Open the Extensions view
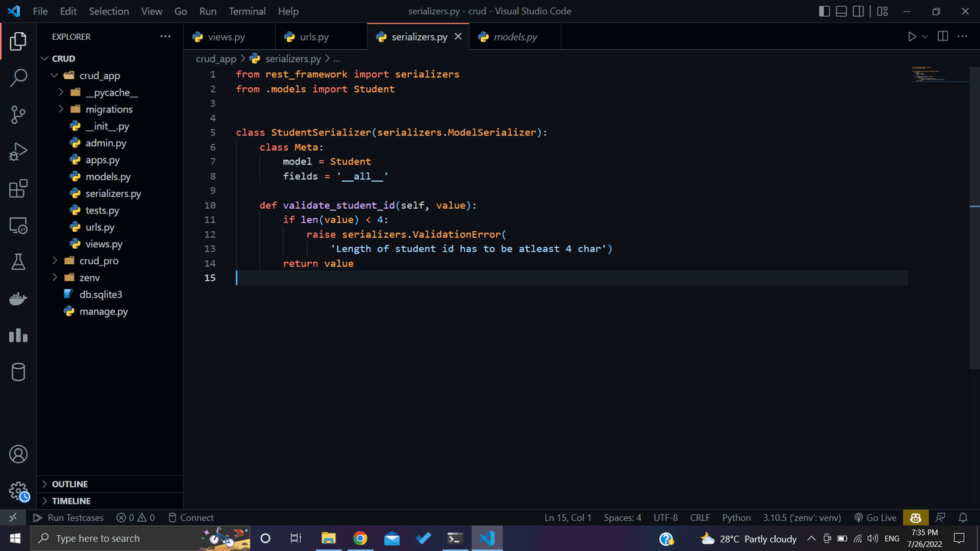 [18, 188]
